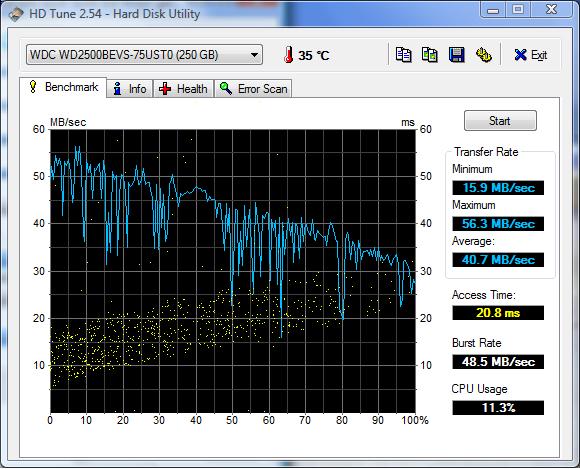
Task: Save screenshot using the floppy disk icon
Action: pos(456,55)
